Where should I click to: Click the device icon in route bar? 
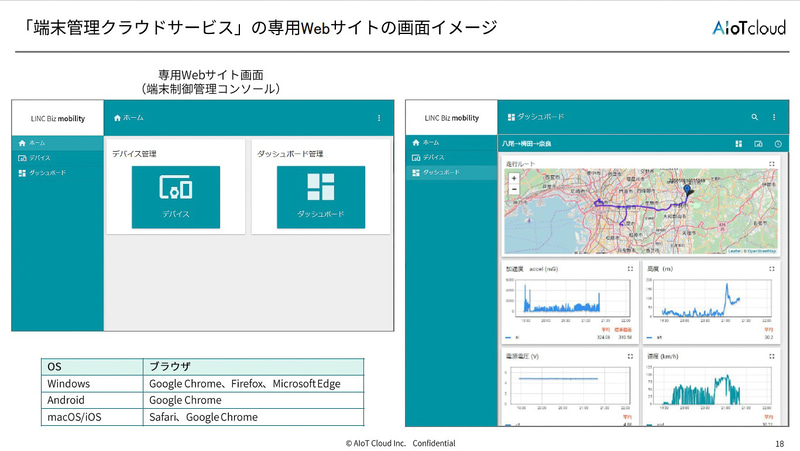click(758, 144)
